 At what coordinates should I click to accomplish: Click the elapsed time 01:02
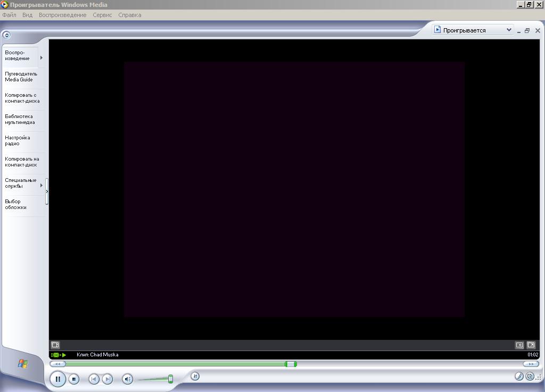[x=533, y=354]
